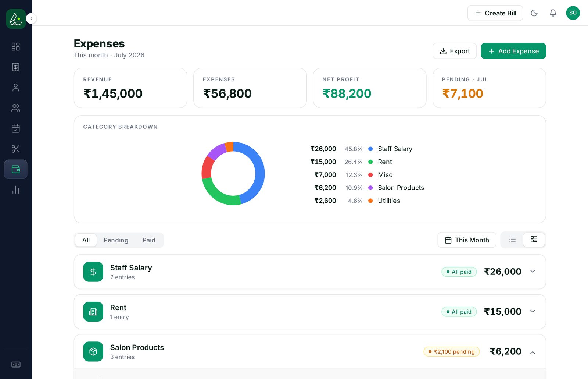The width and height of the screenshot is (588, 379).
Task: Select the All filter tab
Action: 86,240
